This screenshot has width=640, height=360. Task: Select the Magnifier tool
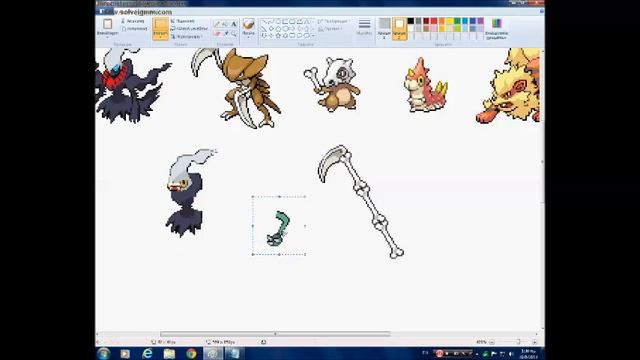pyautogui.click(x=234, y=33)
